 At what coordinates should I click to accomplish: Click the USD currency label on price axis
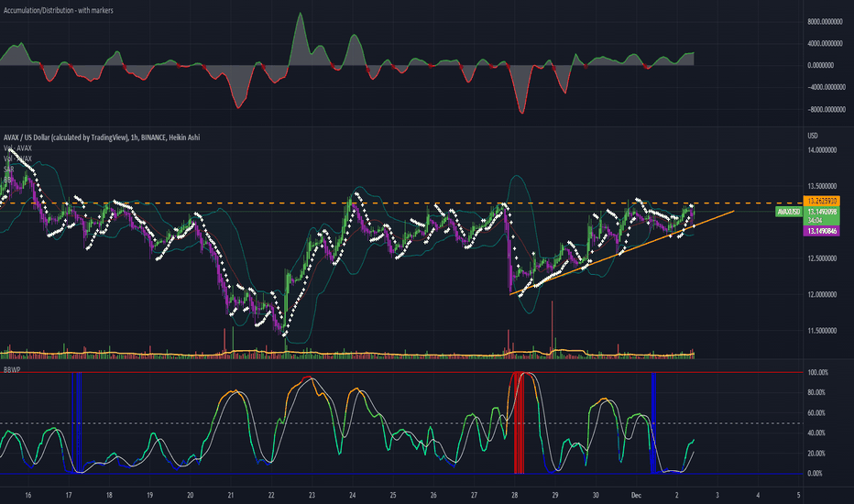(813, 136)
